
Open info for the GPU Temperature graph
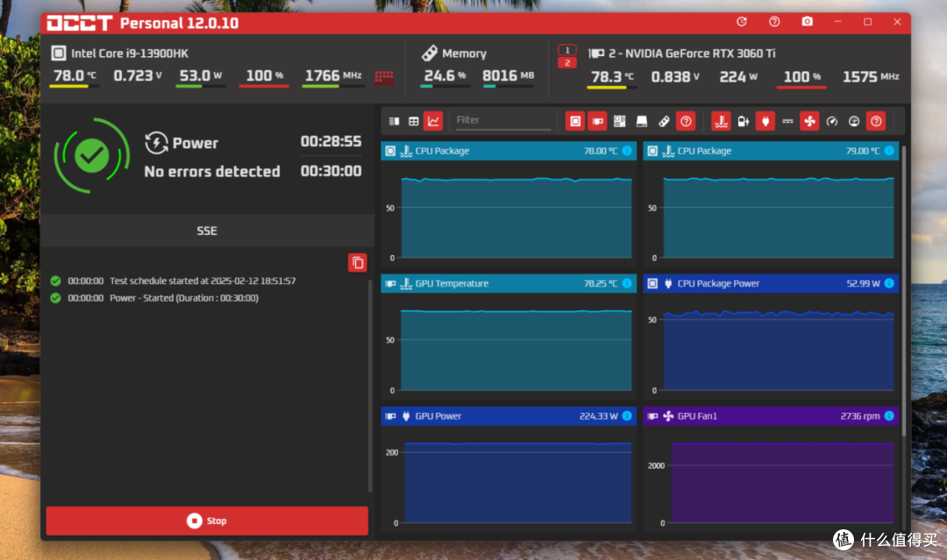[x=627, y=284]
